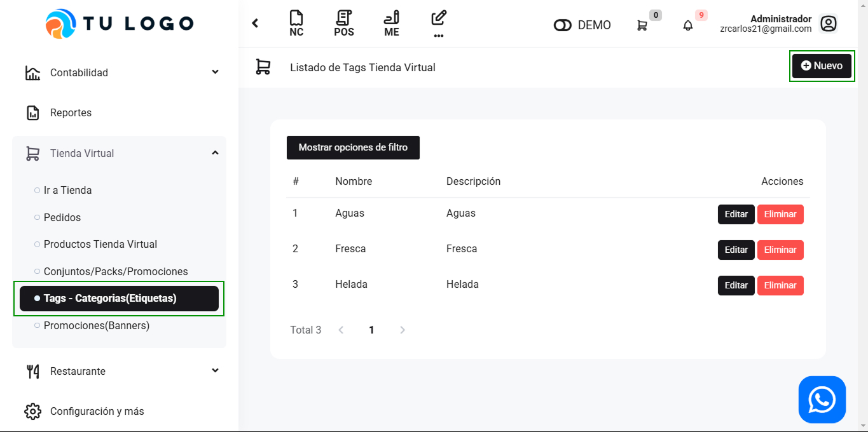Click the Nuevo button
This screenshot has height=432, width=868.
(822, 66)
